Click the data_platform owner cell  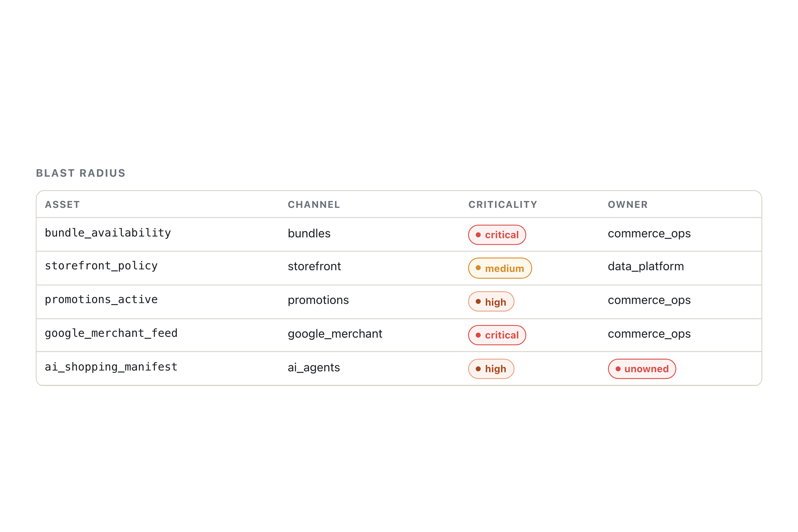click(646, 266)
